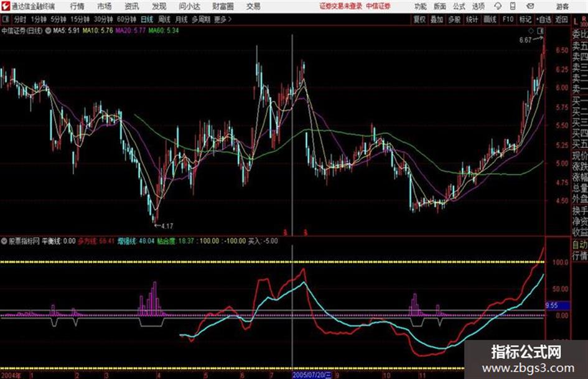Image resolution: width=588 pixels, height=379 pixels.
Task: Switch to the 30分钟 period tab
Action: pos(103,19)
